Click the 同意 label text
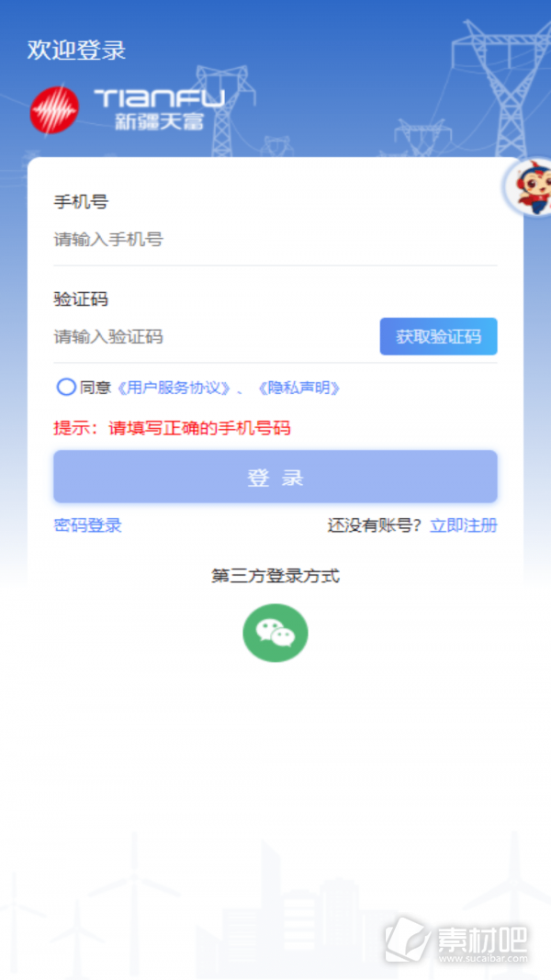 [95, 388]
